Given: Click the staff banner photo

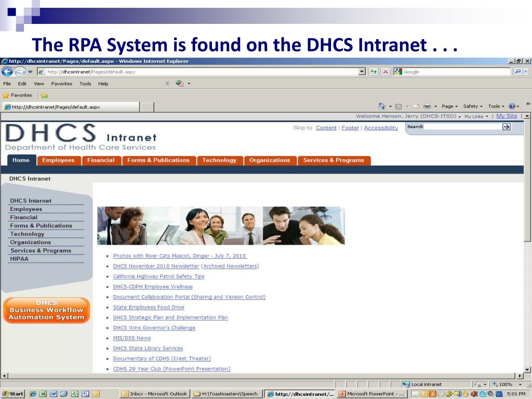Looking at the screenshot, I should pyautogui.click(x=221, y=225).
